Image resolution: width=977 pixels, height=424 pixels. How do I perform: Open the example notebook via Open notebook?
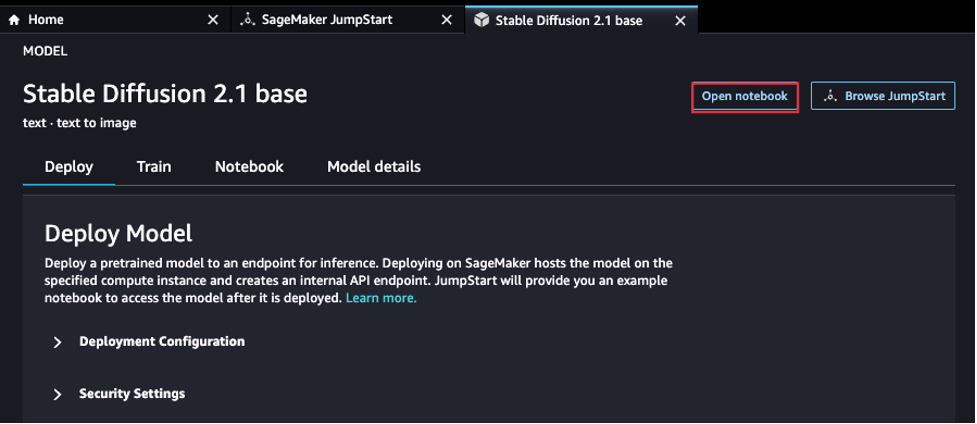[x=745, y=96]
